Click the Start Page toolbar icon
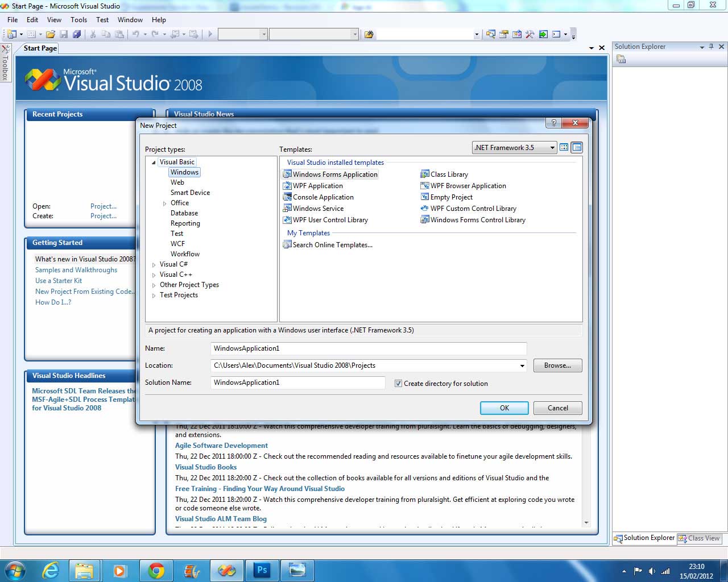 (x=543, y=34)
